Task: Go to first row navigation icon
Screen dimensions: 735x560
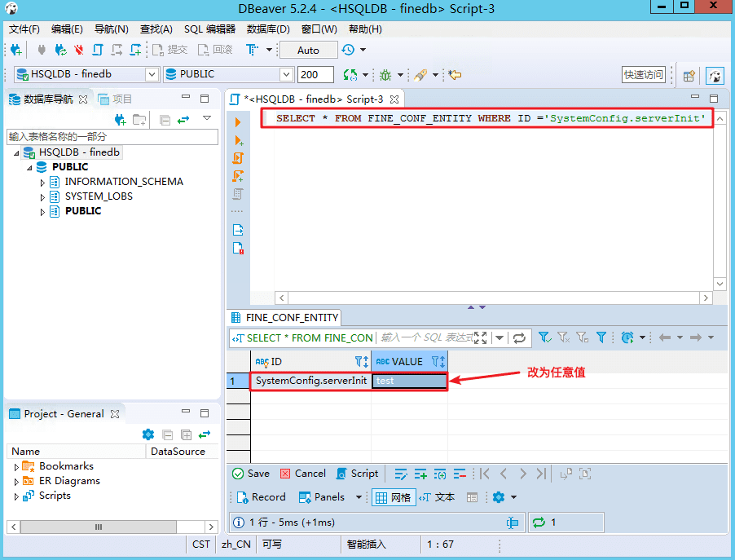Action: click(485, 474)
